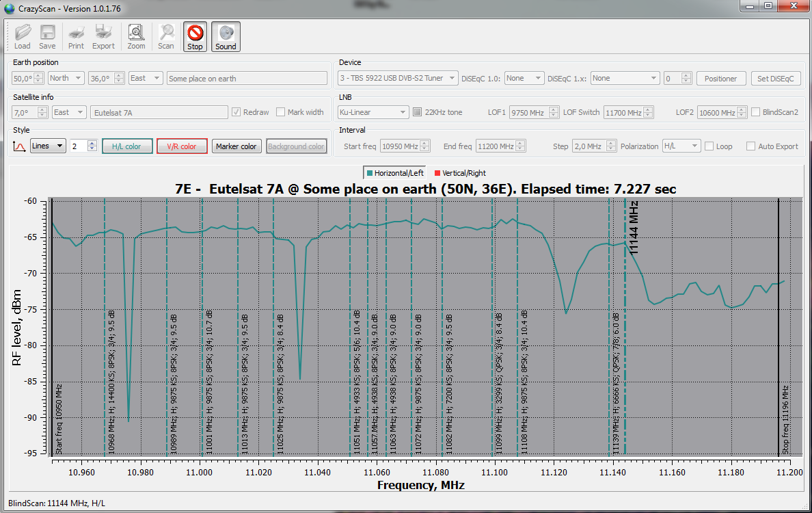Open the DiSEqC 1.x dropdown

point(625,78)
